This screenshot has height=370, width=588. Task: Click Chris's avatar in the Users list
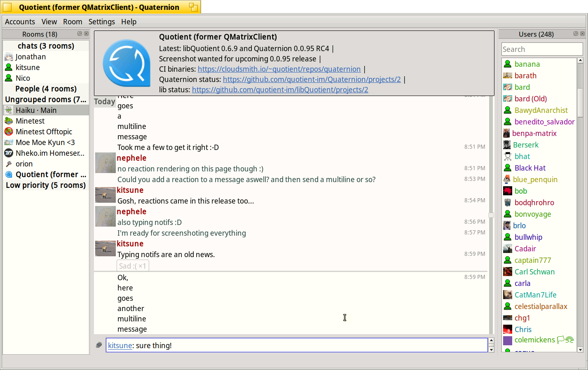[x=508, y=330]
